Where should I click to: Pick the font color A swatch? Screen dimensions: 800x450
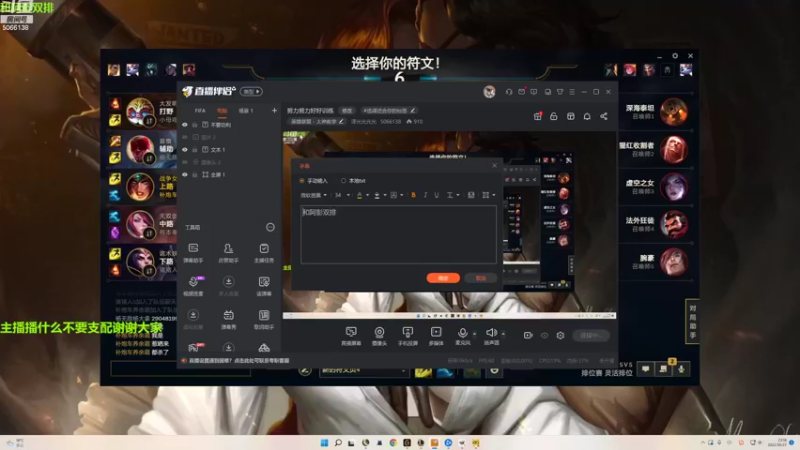coord(359,195)
